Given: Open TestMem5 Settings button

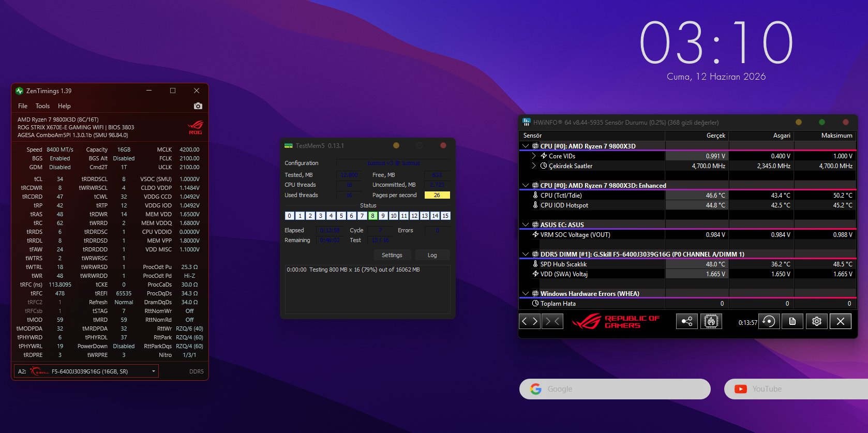Looking at the screenshot, I should [x=392, y=255].
